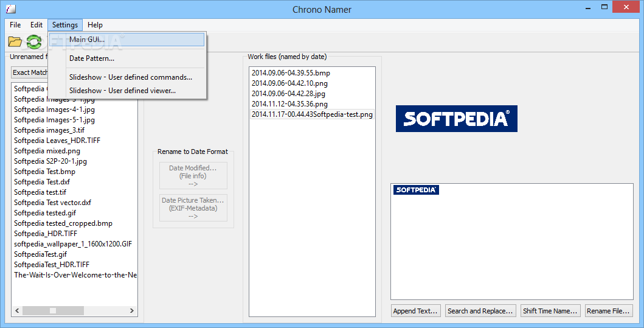Select Softpedia images_3.tif

(49, 130)
